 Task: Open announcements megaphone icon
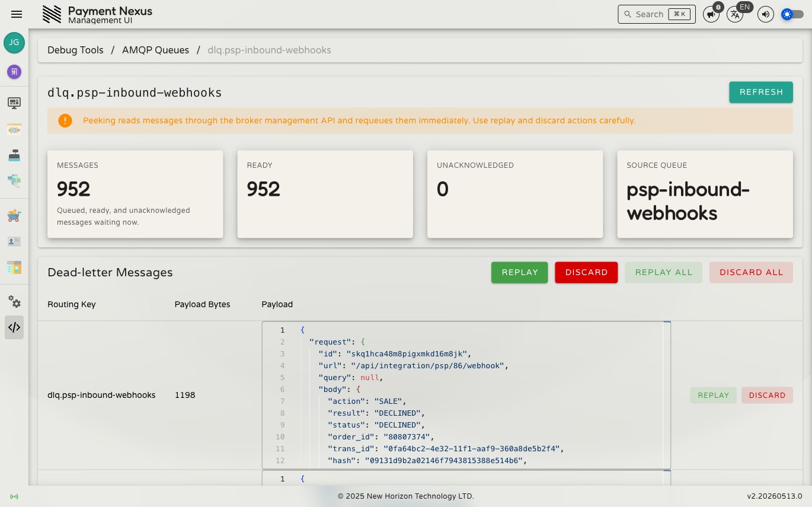coord(711,14)
